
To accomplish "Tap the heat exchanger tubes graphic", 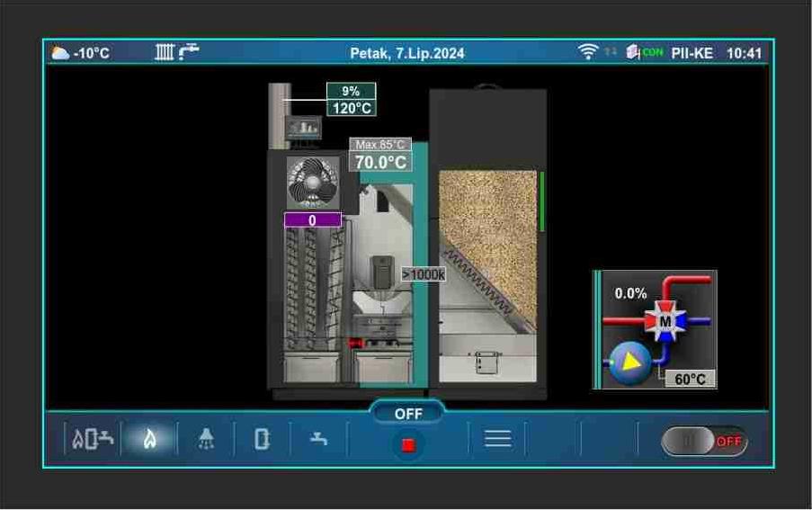I will [315, 289].
